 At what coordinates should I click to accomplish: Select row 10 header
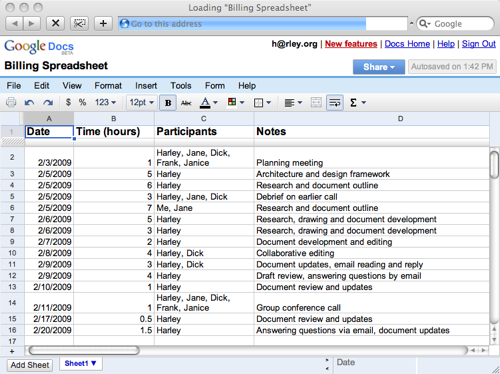pyautogui.click(x=12, y=253)
